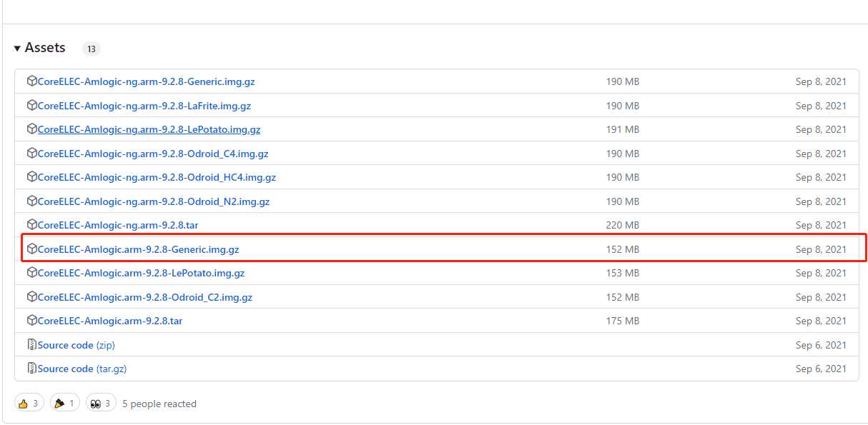868x425 pixels.
Task: Click package icon beside ng.arm LaFrite.img.gz
Action: (31, 106)
